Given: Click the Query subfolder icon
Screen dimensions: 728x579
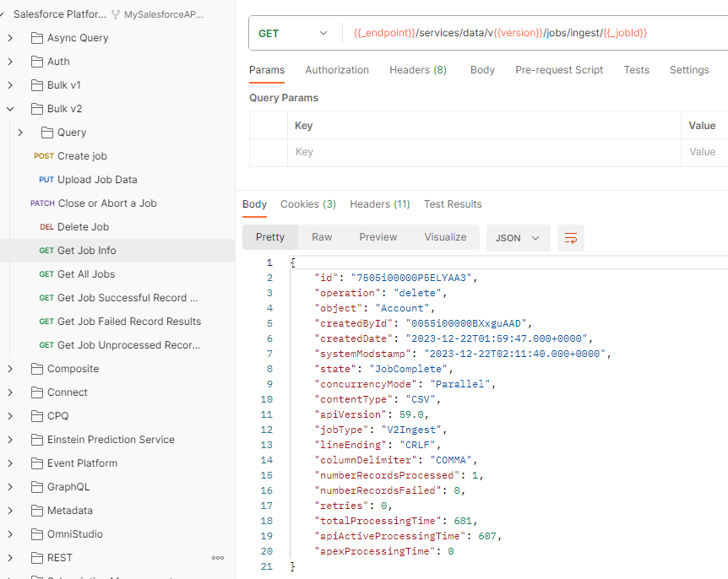Looking at the screenshot, I should pyautogui.click(x=47, y=133).
